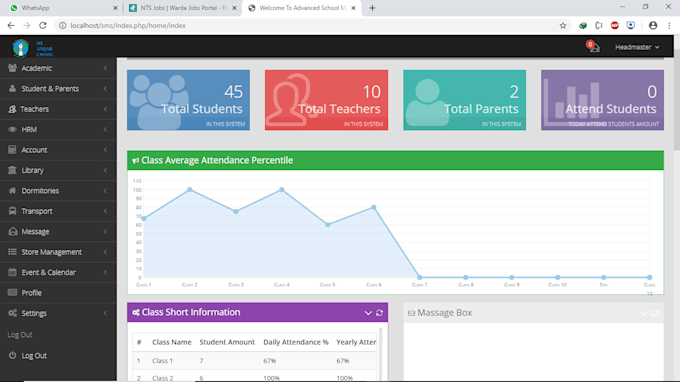Open the Total Students card
The height and width of the screenshot is (382, 680).
(x=188, y=100)
